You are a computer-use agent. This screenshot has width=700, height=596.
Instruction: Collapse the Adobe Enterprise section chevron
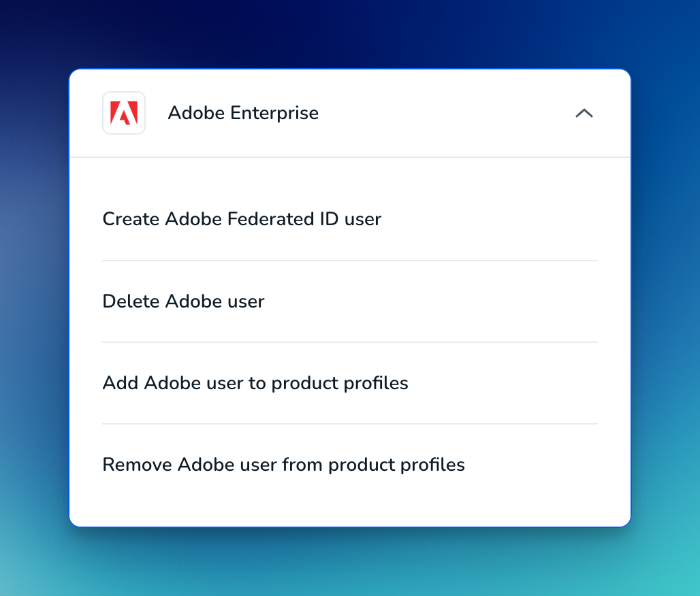[584, 114]
